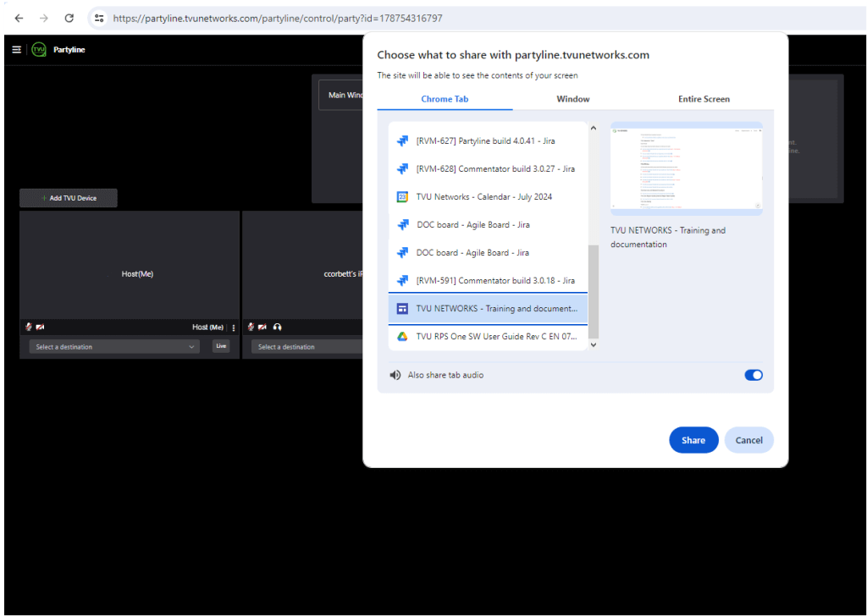Click the Share button

tap(693, 440)
